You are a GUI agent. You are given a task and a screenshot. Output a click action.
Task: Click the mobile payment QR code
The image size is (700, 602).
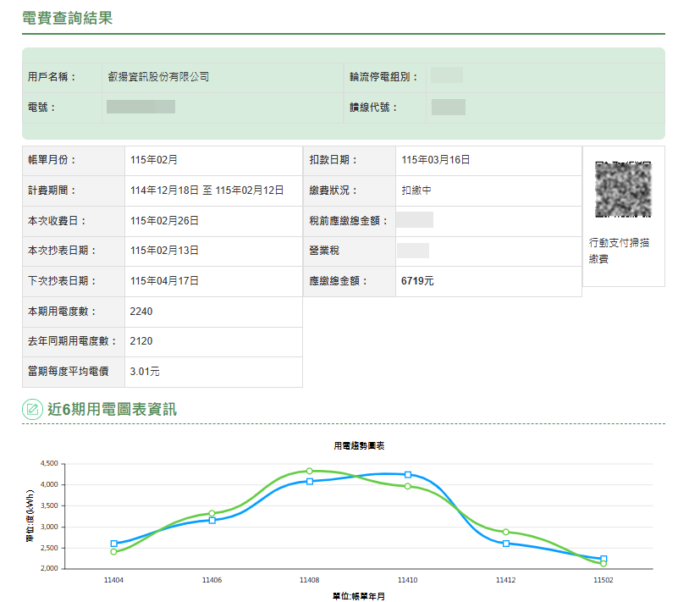(x=623, y=189)
